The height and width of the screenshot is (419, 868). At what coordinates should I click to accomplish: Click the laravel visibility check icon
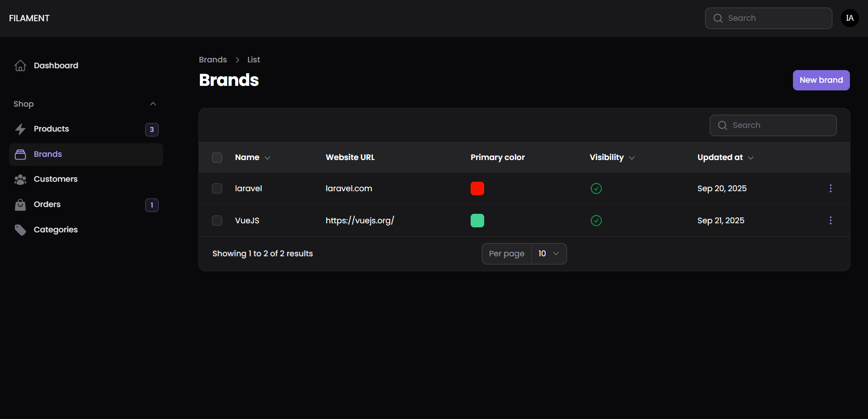(596, 188)
